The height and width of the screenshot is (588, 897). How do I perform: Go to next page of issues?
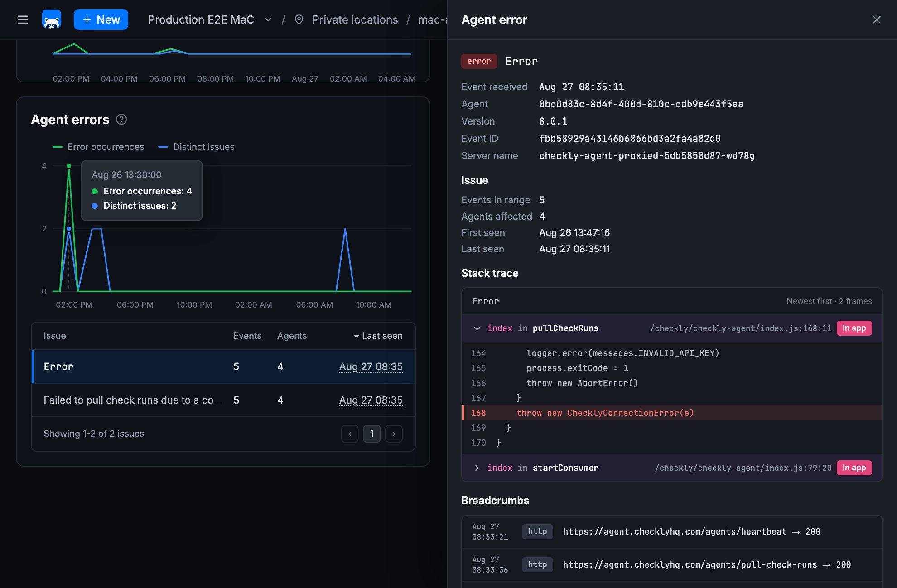click(394, 434)
